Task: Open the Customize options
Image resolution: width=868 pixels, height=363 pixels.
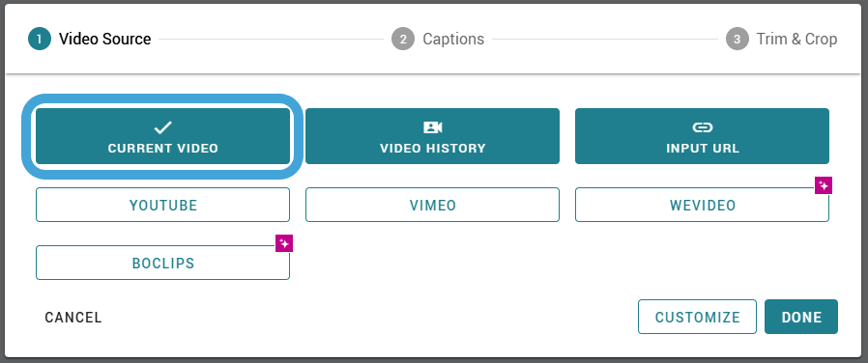Action: click(x=697, y=317)
